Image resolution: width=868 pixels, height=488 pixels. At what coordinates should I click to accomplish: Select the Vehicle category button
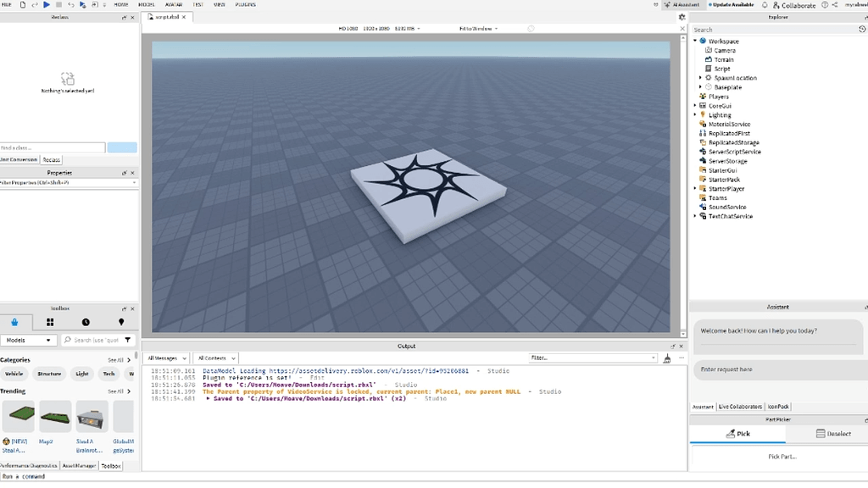click(14, 374)
